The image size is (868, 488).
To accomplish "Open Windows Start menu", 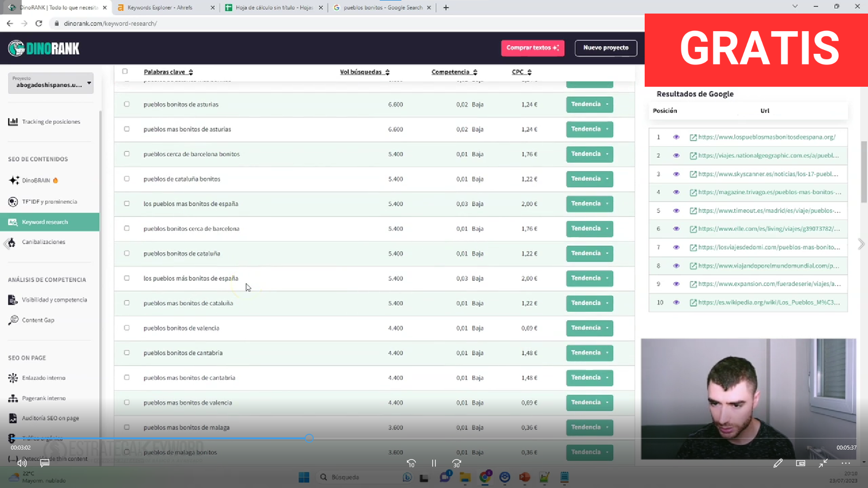I will pyautogui.click(x=304, y=477).
